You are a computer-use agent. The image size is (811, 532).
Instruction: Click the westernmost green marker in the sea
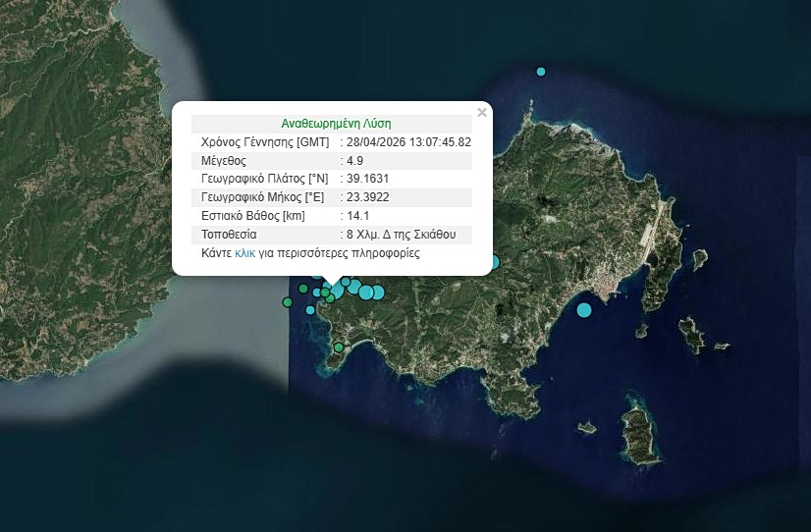(288, 302)
